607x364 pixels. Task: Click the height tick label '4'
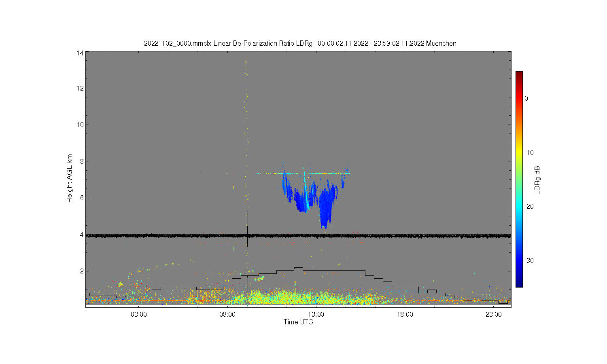(x=82, y=235)
